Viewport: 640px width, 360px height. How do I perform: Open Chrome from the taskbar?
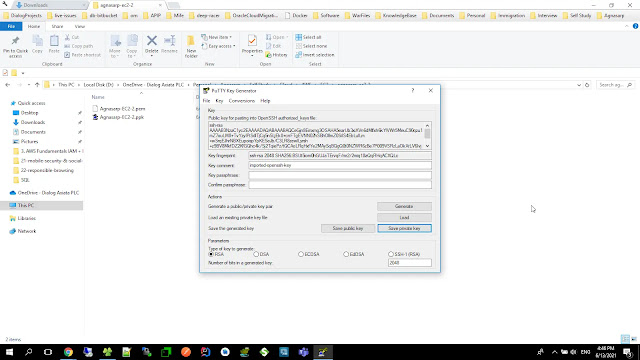(x=68, y=352)
